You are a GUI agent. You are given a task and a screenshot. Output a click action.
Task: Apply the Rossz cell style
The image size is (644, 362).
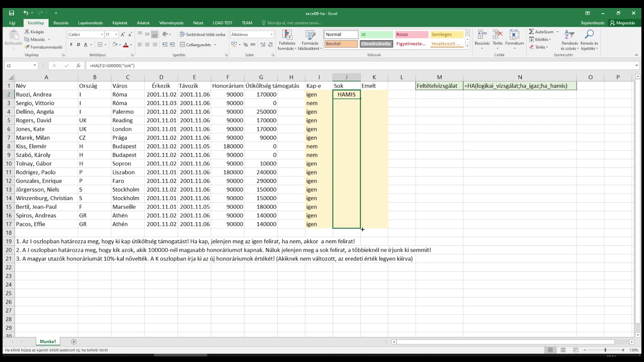point(412,35)
